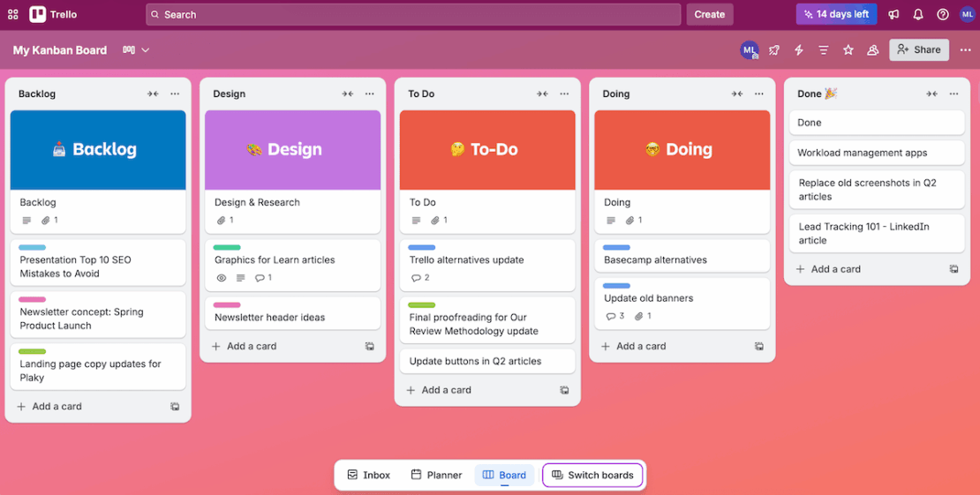Open To Do list actions menu
This screenshot has width=980, height=495.
point(564,94)
